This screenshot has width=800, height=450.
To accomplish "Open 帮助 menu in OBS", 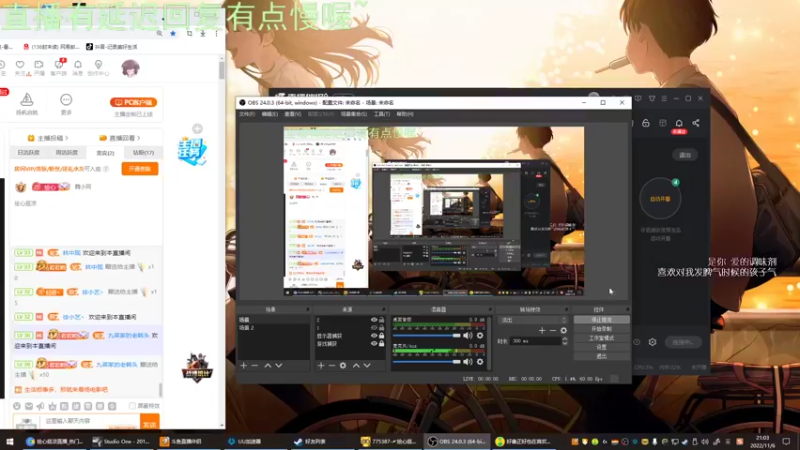I will [x=405, y=114].
